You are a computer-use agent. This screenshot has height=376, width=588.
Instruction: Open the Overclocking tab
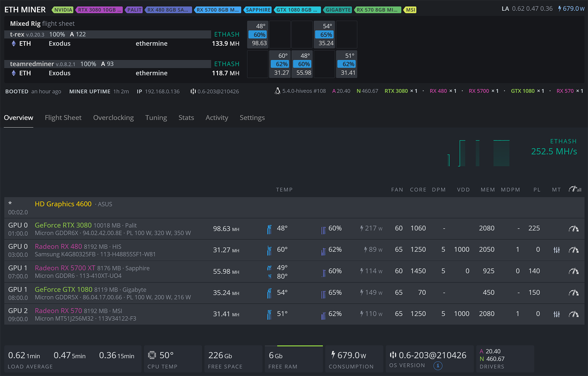coord(113,117)
